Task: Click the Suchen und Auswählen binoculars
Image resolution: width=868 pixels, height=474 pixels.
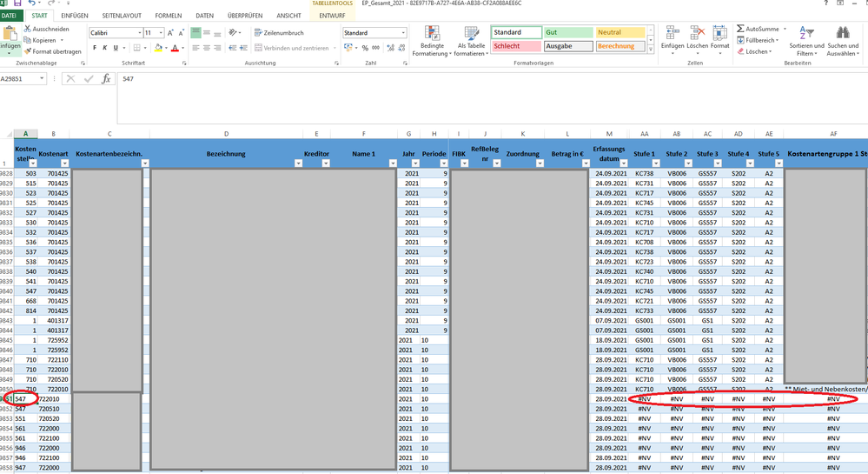Action: click(x=843, y=35)
